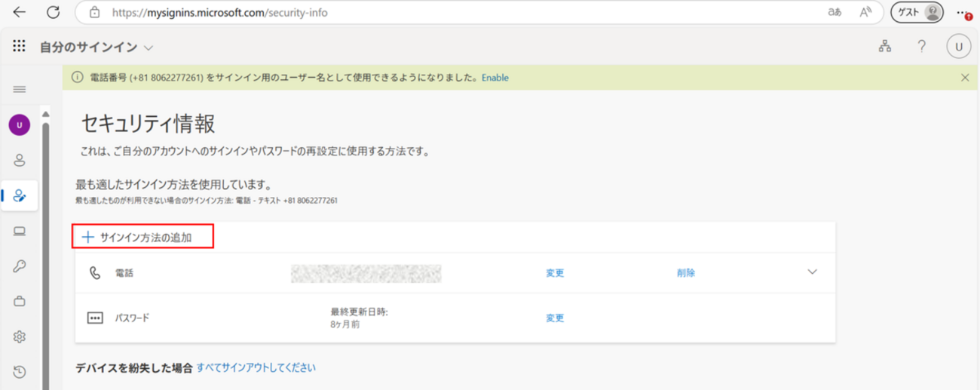Click the パスワード label text

(x=132, y=318)
